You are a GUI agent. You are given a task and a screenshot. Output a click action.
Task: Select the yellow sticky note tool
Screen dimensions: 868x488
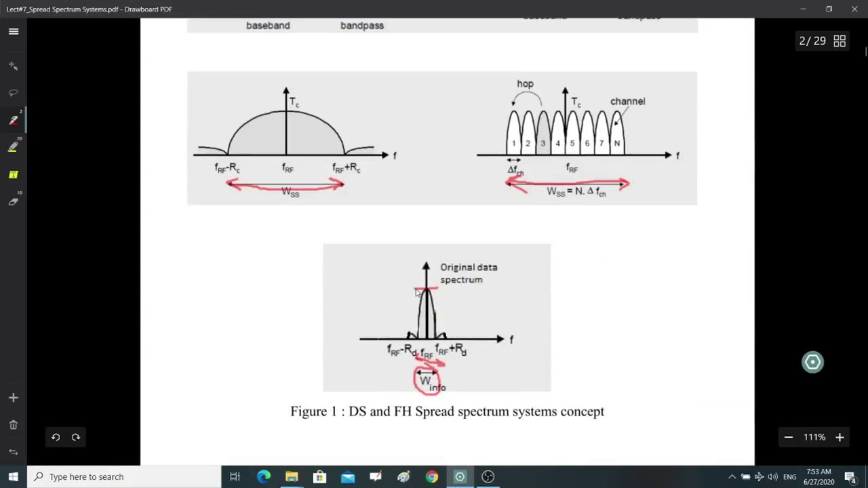(14, 174)
